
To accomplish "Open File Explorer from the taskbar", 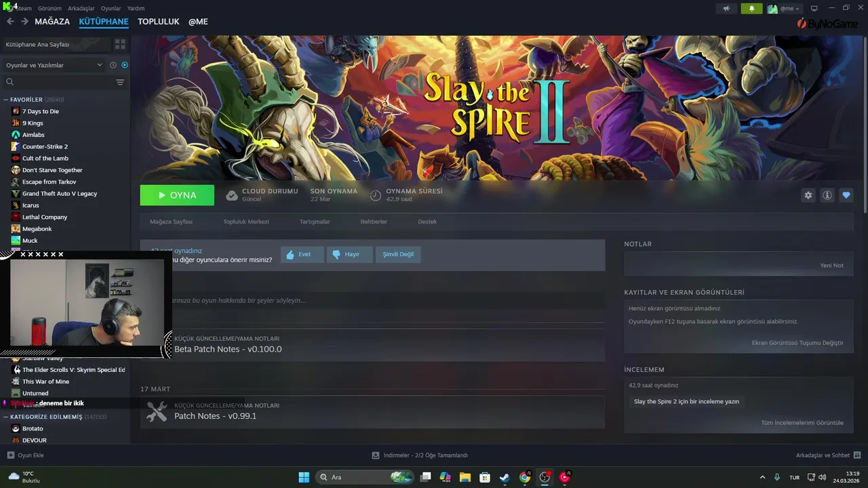I will point(465,477).
